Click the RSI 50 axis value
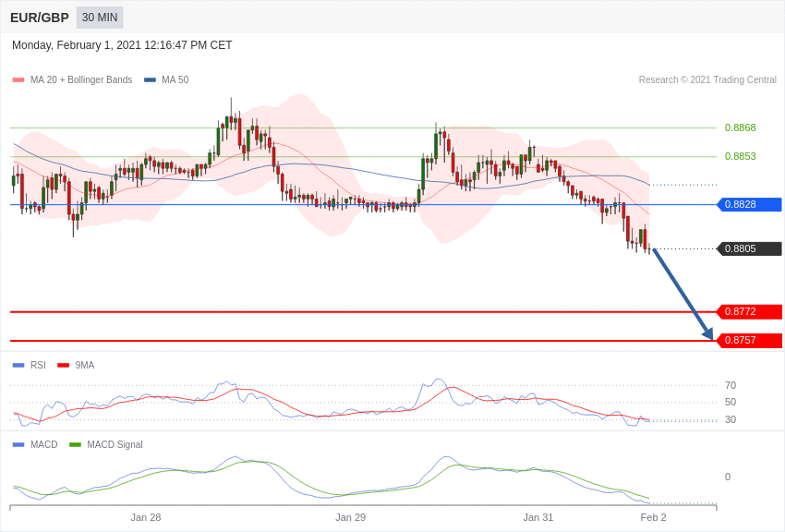Image resolution: width=785 pixels, height=532 pixels. coord(731,402)
